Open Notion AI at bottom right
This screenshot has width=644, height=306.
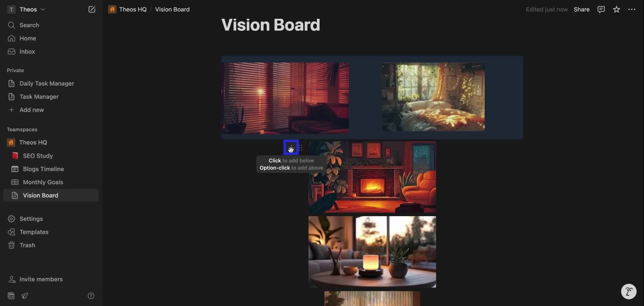629,291
